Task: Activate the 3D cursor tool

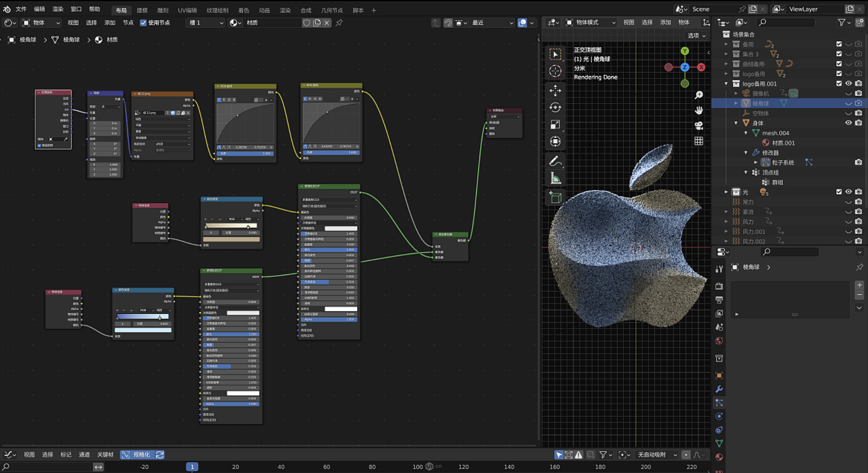Action: click(x=555, y=71)
